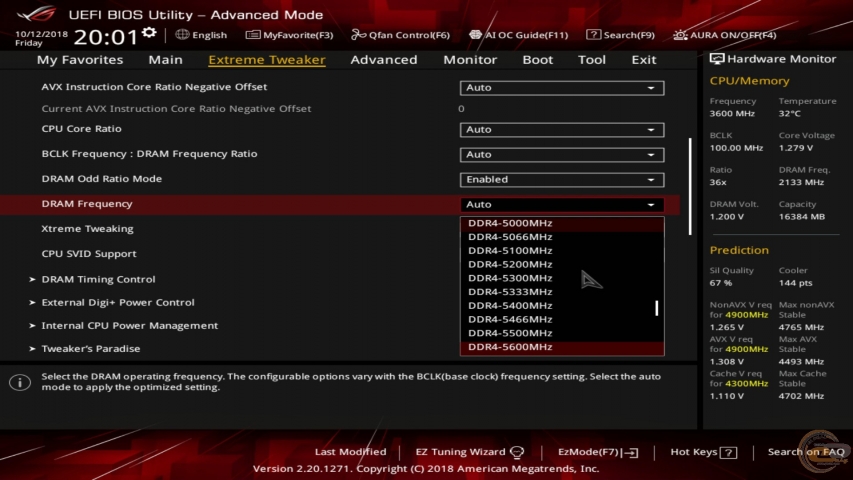Screen dimensions: 853x480
Task: Click the 144 pts Cooler value
Action: [x=795, y=283]
